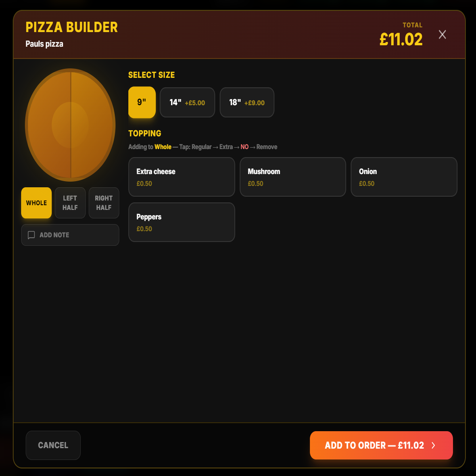Click the Add Note speech bubble icon

(32, 235)
